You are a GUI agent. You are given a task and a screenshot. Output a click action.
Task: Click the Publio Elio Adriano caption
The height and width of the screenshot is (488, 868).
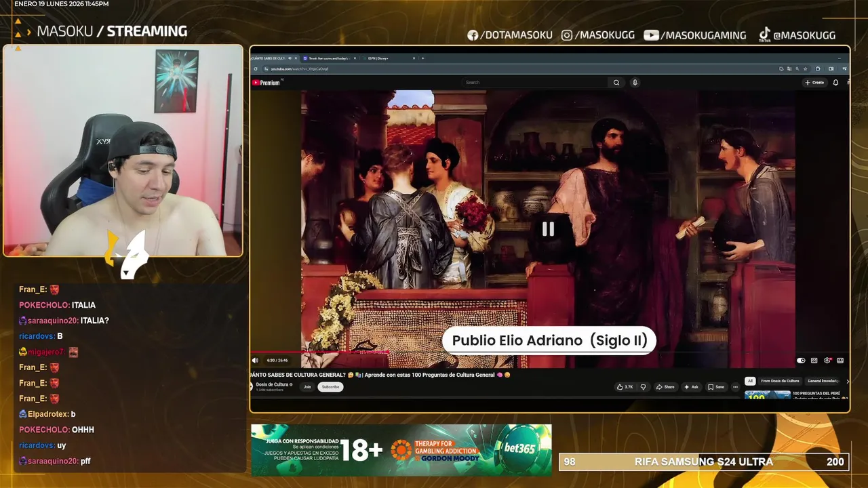[549, 340]
